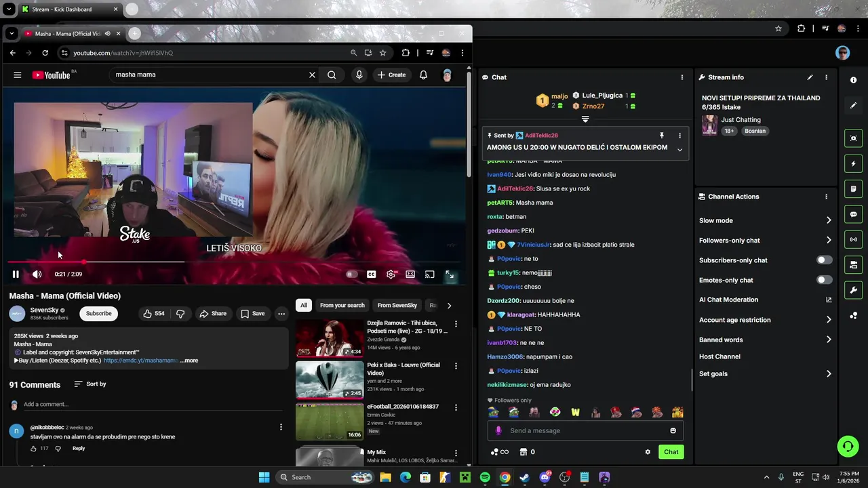The image size is (868, 488).
Task: Expand the video description with ...more
Action: click(189, 361)
